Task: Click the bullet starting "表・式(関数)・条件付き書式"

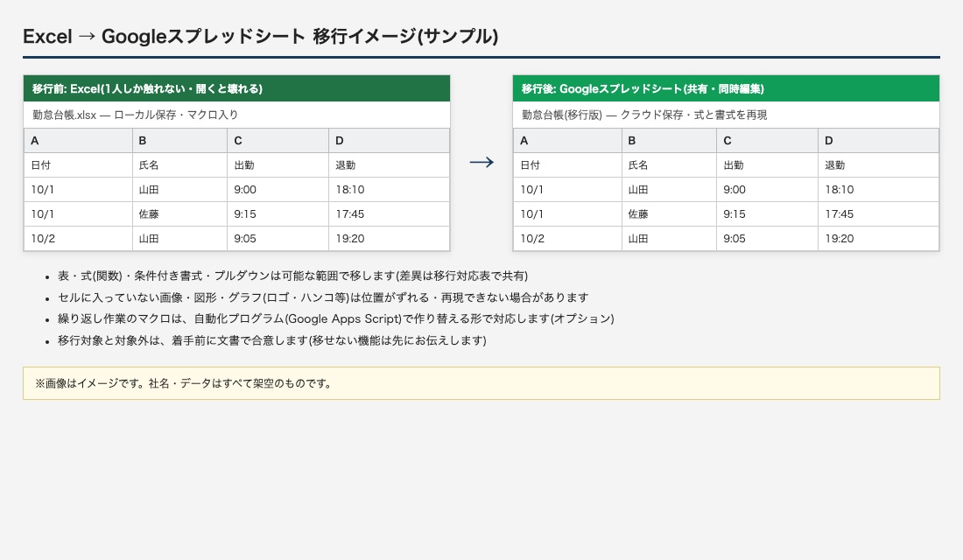Action: click(x=293, y=276)
